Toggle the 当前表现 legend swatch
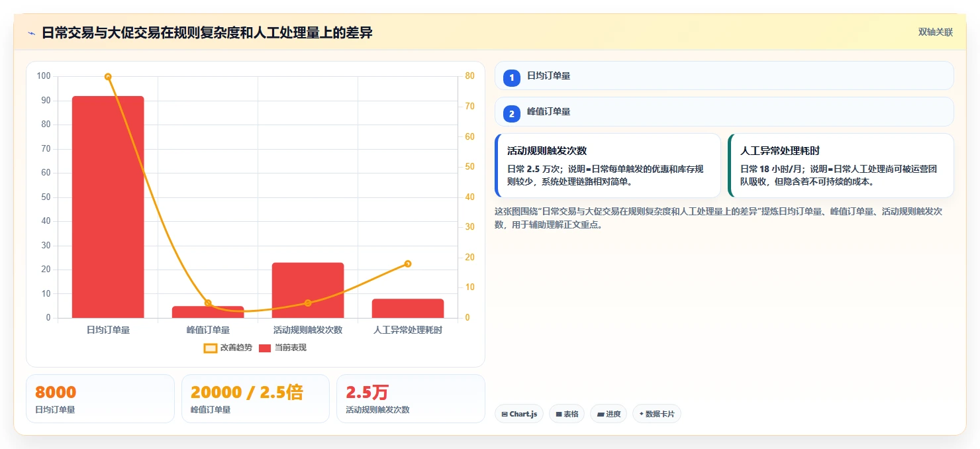Viewport: 980px width, 449px height. click(265, 348)
